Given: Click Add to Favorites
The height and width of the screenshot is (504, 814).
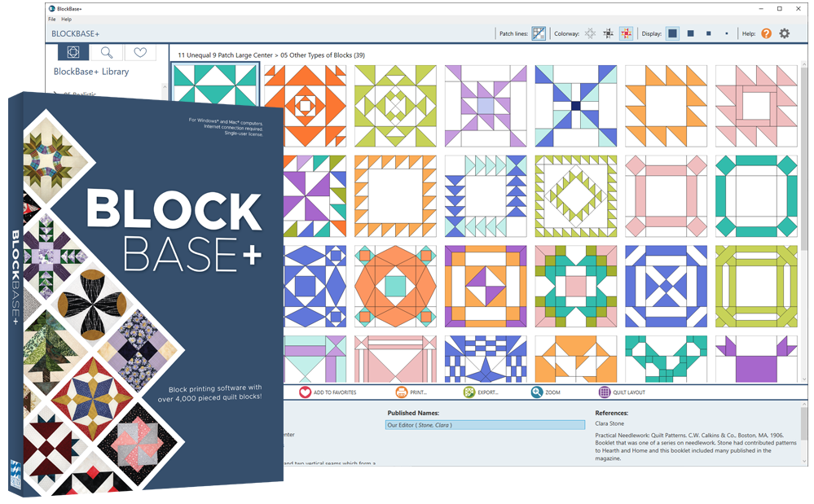Looking at the screenshot, I should pos(328,392).
